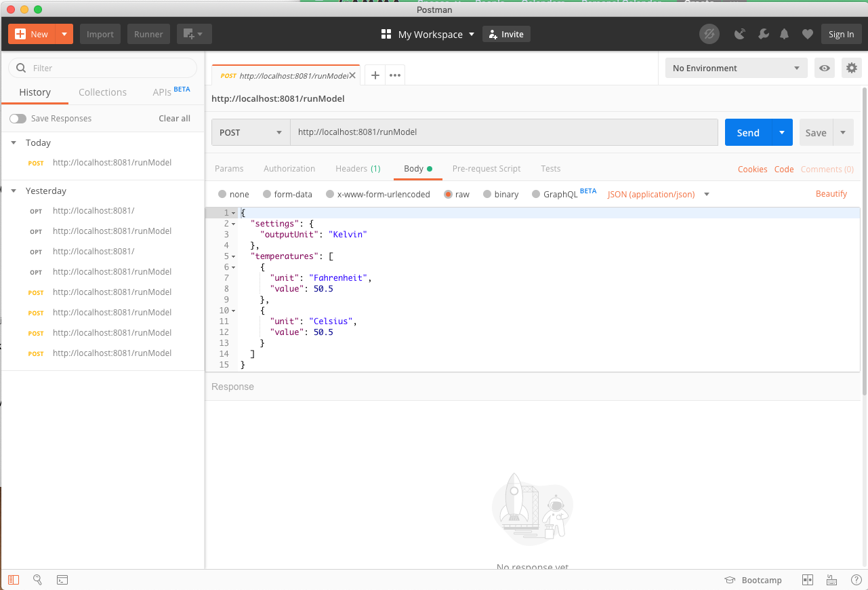
Task: Open the notifications bell
Action: (x=785, y=34)
